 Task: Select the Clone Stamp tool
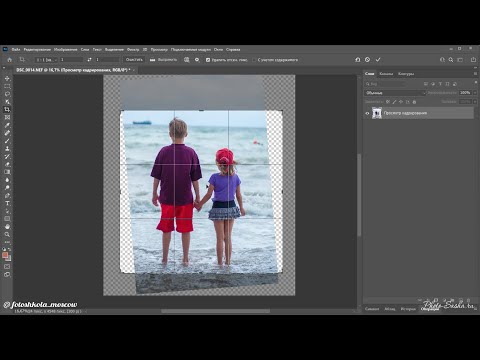[x=7, y=148]
